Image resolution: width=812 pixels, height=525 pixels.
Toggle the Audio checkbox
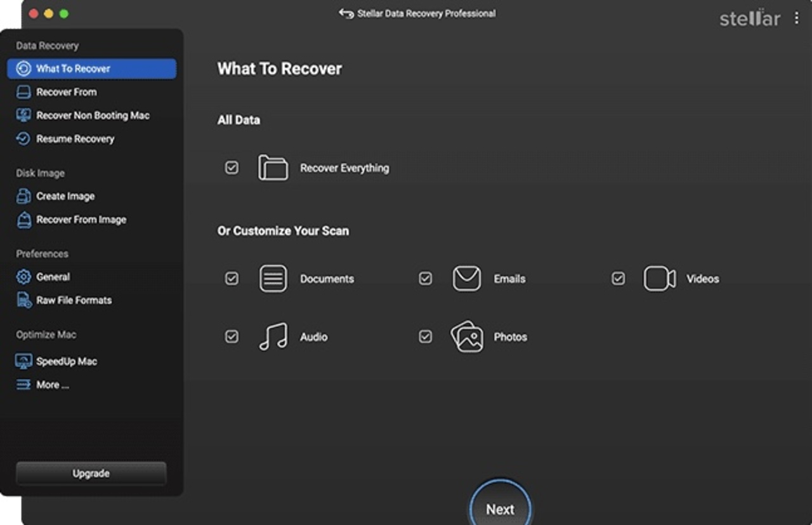[x=232, y=336]
